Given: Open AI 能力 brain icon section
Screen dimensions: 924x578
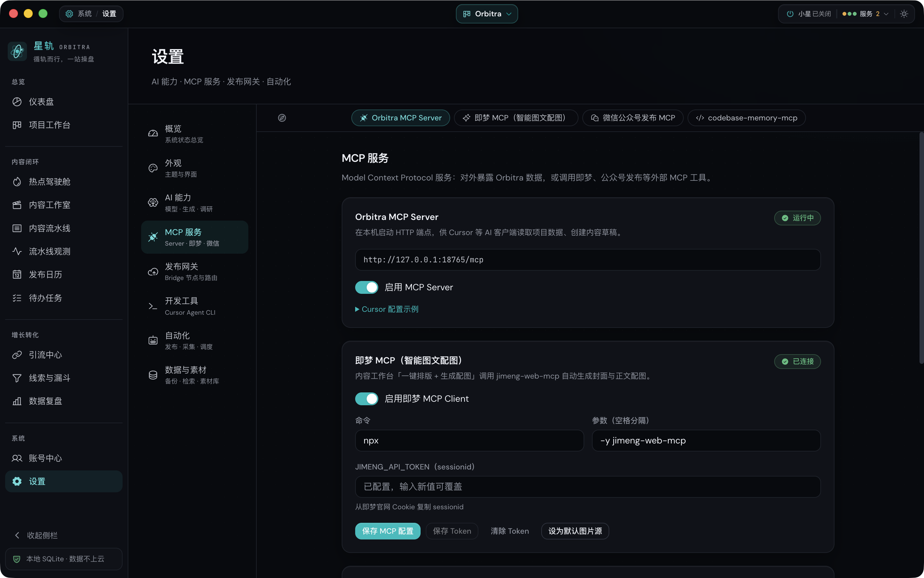Looking at the screenshot, I should 153,203.
